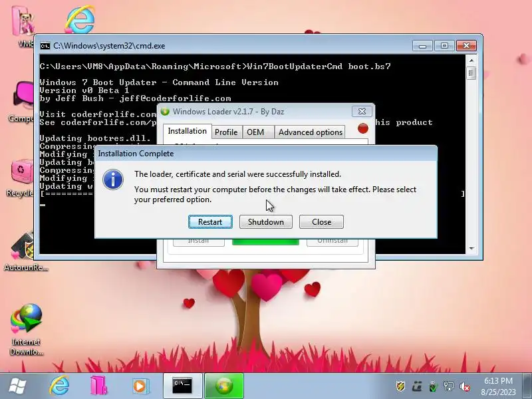Click the cmd scrollbar up arrow

[x=471, y=61]
